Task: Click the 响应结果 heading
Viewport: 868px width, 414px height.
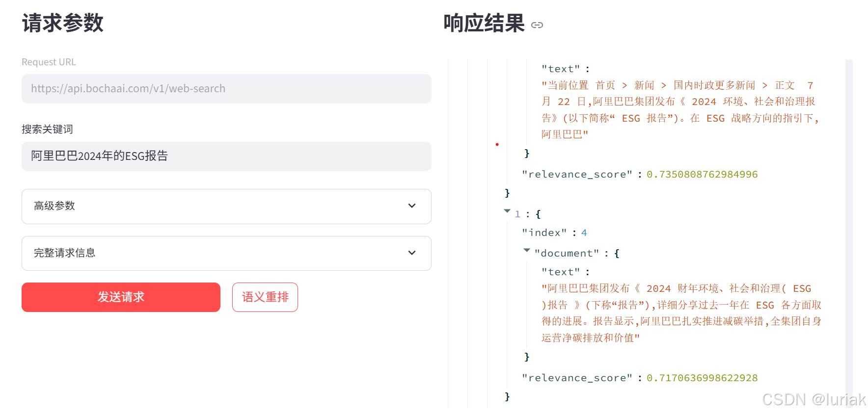Action: click(484, 24)
